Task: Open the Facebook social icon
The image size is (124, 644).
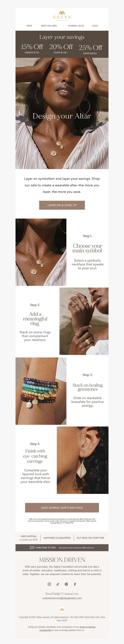Action: click(75, 584)
